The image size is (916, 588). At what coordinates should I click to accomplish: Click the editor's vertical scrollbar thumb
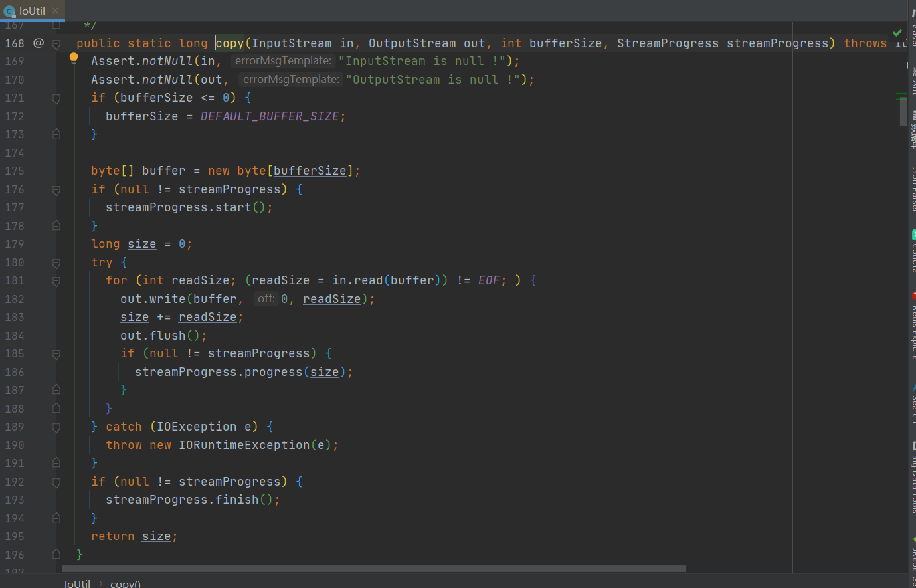[x=903, y=111]
